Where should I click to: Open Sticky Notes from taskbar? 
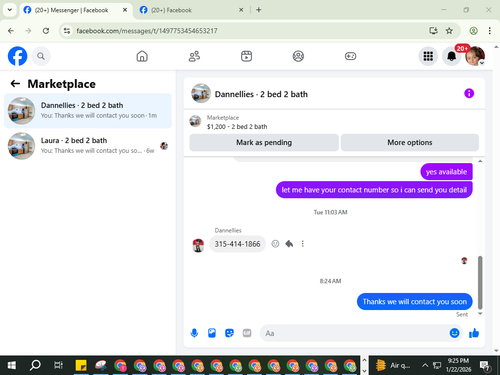point(81,365)
